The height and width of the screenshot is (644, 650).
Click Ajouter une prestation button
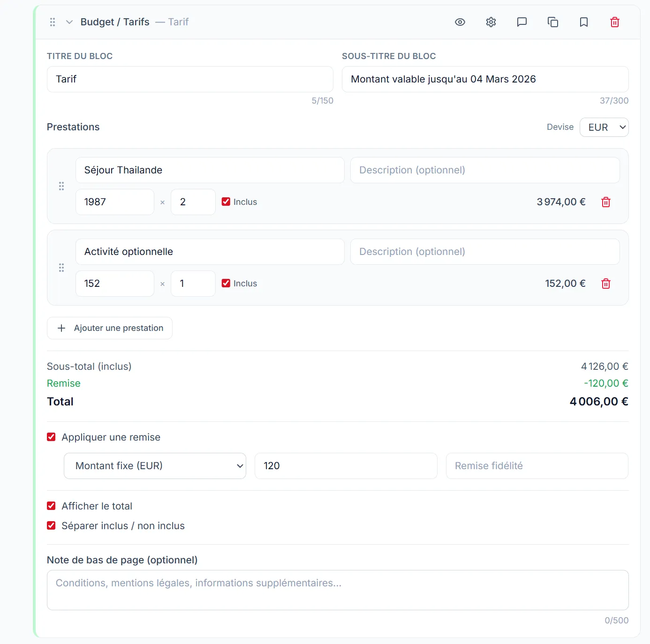[110, 328]
